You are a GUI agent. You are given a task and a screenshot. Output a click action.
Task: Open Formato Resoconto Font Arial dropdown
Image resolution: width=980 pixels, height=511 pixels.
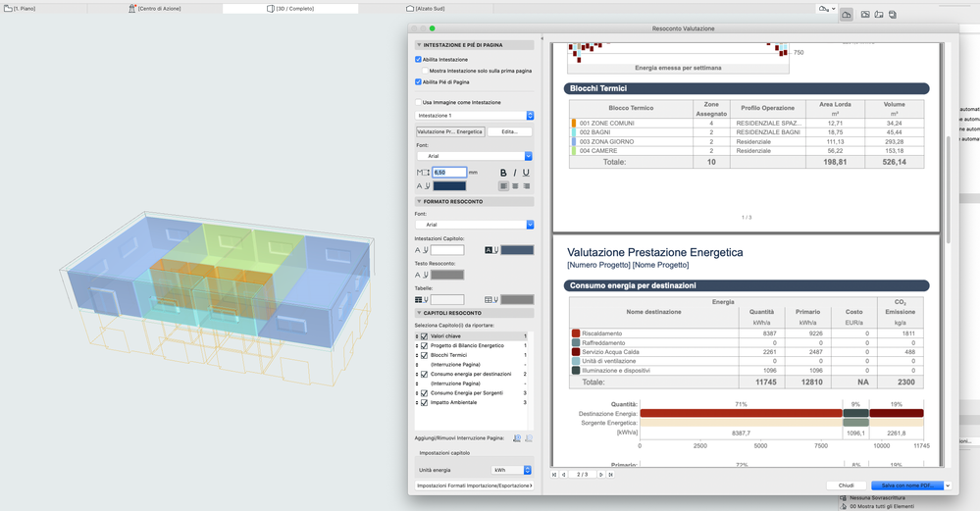click(x=475, y=225)
